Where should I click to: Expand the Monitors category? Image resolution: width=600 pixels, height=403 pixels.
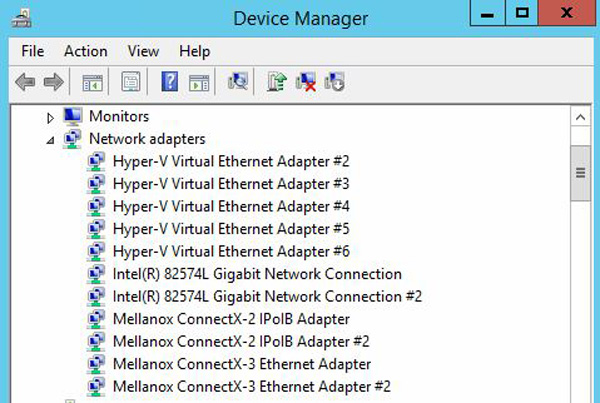[51, 117]
